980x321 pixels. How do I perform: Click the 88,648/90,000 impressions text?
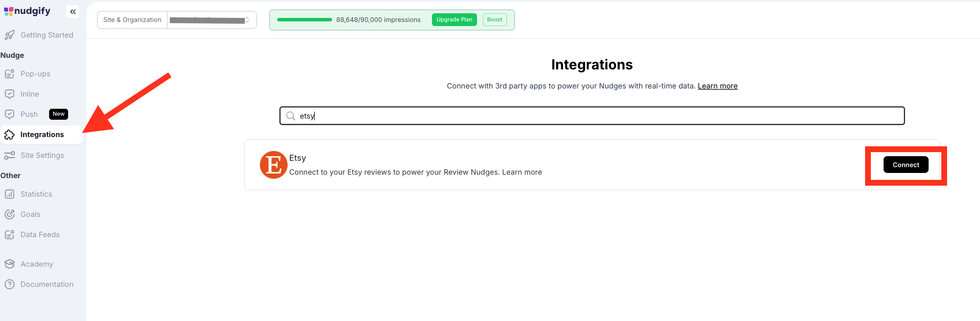[x=378, y=20]
